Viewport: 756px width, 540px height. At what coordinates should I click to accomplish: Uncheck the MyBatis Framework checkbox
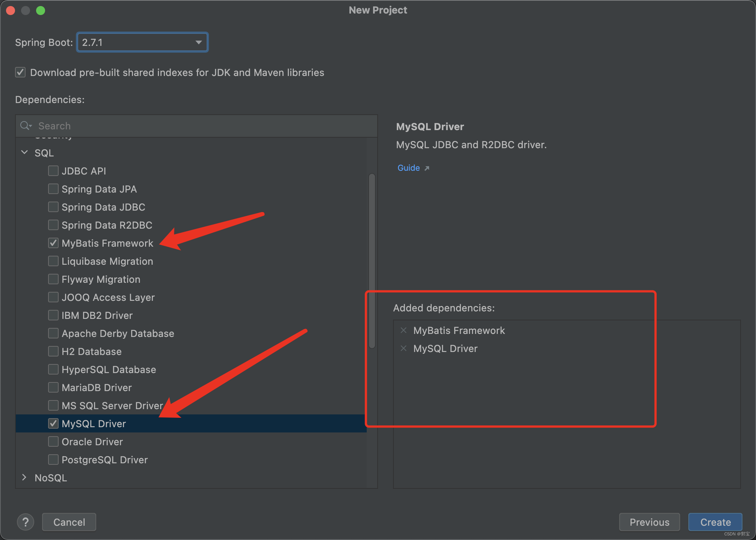53,243
